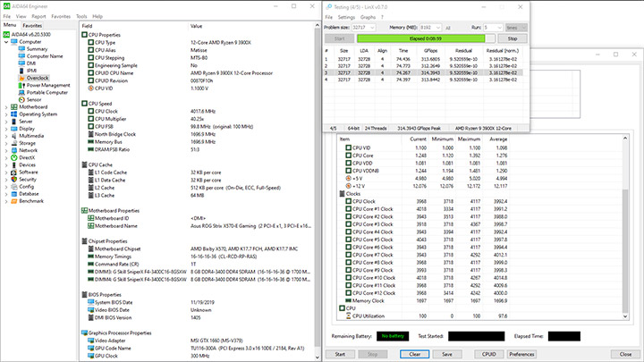Click the Database category icon
Screen dimensions: 644x362
(x=14, y=194)
